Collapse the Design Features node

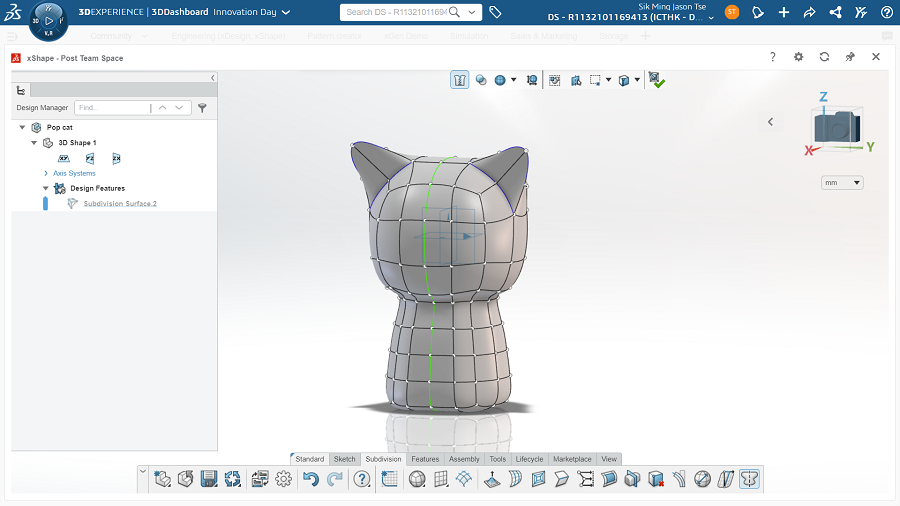click(46, 188)
